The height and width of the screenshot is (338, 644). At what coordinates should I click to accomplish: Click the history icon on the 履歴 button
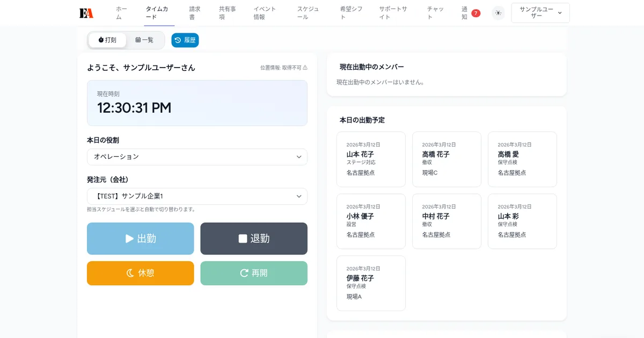[x=177, y=40]
